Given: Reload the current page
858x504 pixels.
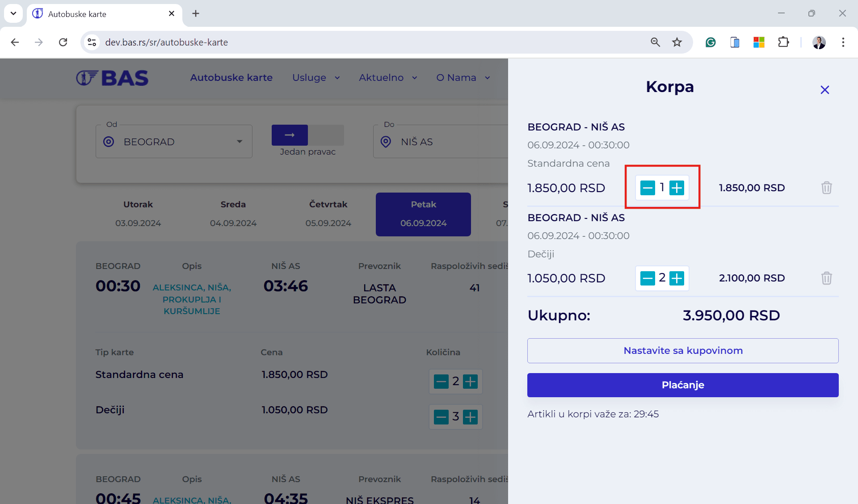Looking at the screenshot, I should (63, 42).
